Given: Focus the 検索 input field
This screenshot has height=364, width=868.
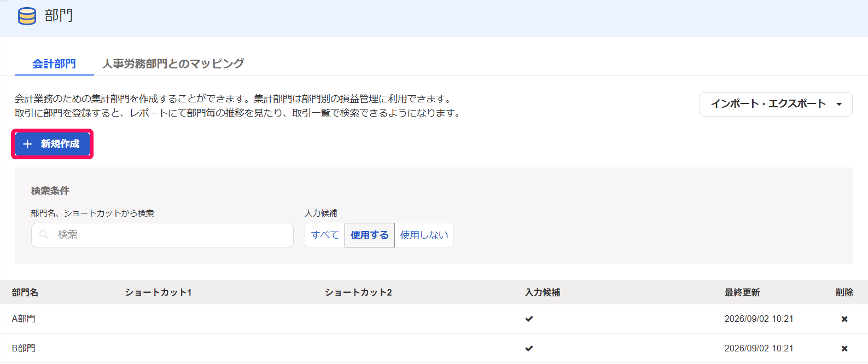Looking at the screenshot, I should [x=162, y=235].
